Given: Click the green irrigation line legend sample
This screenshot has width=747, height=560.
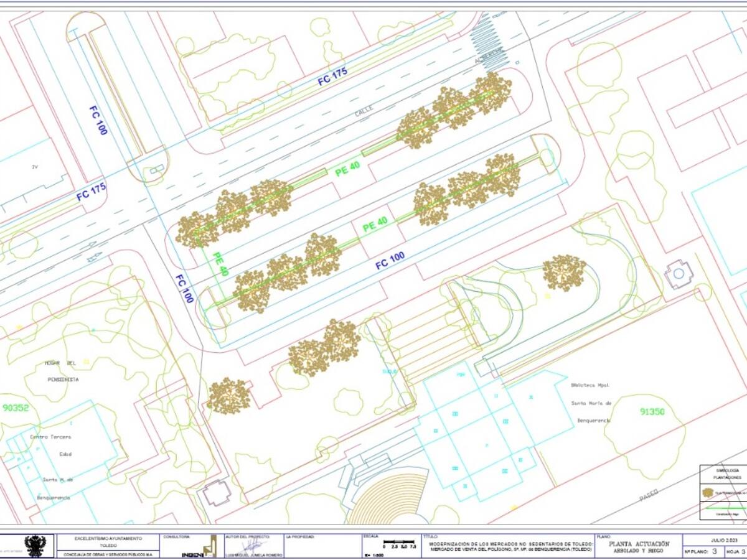Looking at the screenshot, I should pos(722,508).
